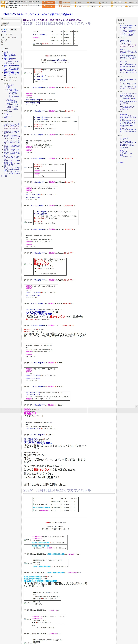Click the kyubi.png image beside 園山口百恵 in the character table
Viewport: 138px width, 644px height.
(37, 504)
